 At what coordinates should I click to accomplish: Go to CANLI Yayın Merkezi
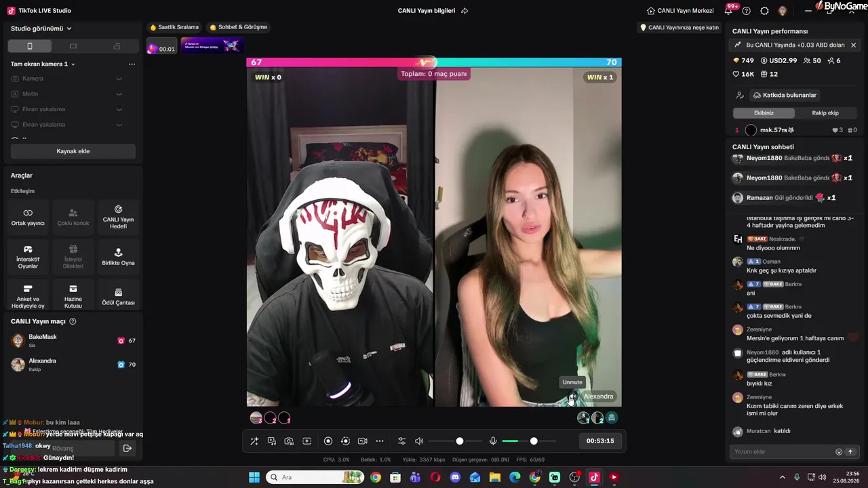coord(680,11)
